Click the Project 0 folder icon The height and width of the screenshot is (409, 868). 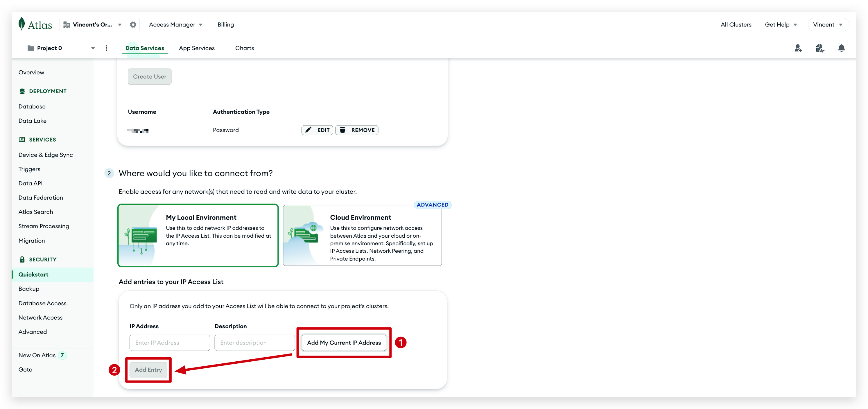click(31, 48)
